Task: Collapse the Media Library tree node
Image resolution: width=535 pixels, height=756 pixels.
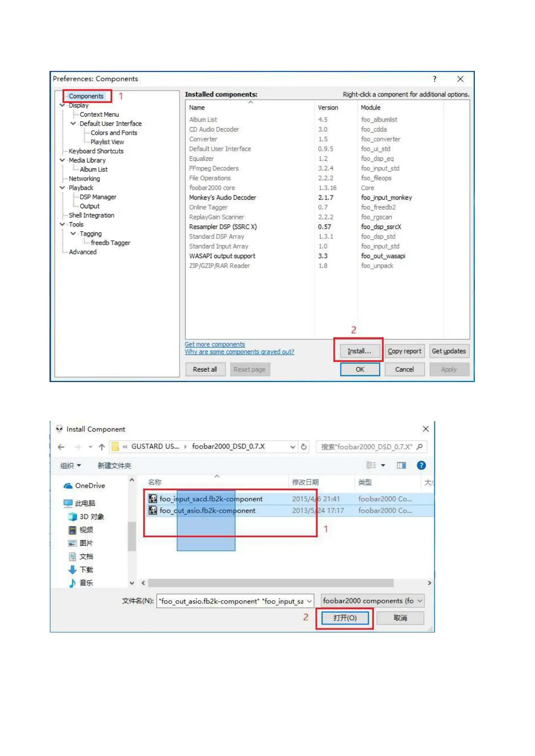Action: point(62,160)
